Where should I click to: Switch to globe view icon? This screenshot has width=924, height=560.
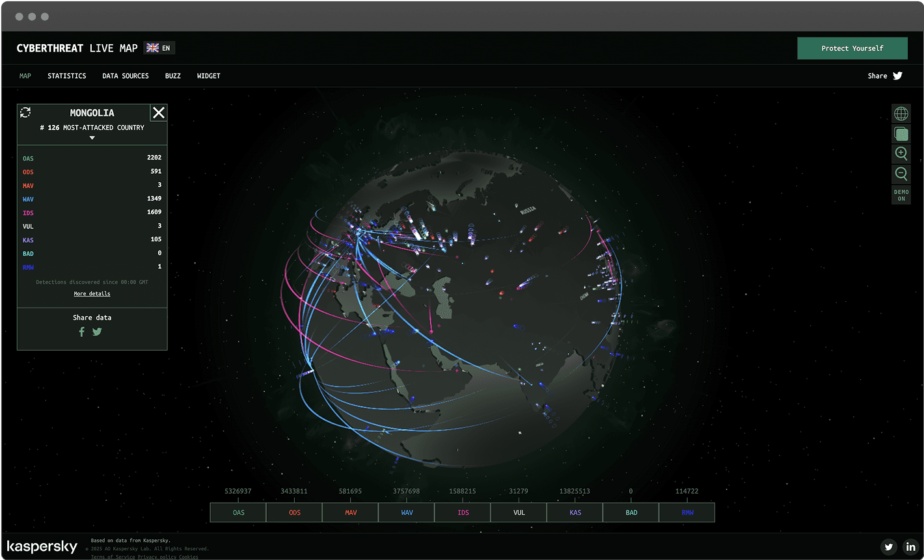(901, 114)
